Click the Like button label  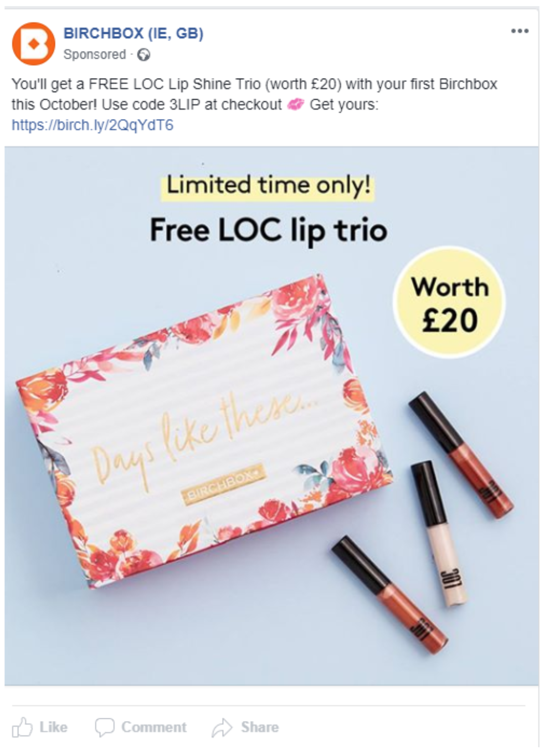click(54, 727)
